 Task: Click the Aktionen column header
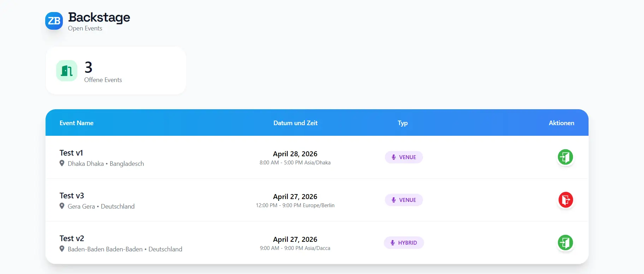pos(561,123)
